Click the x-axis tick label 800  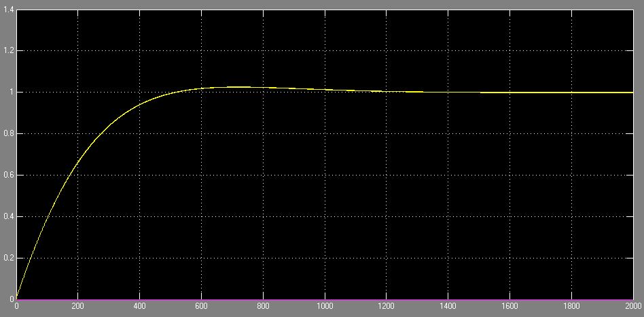tap(263, 306)
